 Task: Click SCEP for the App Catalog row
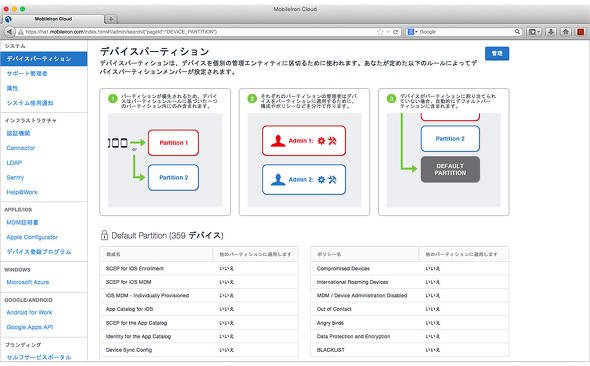point(199,323)
